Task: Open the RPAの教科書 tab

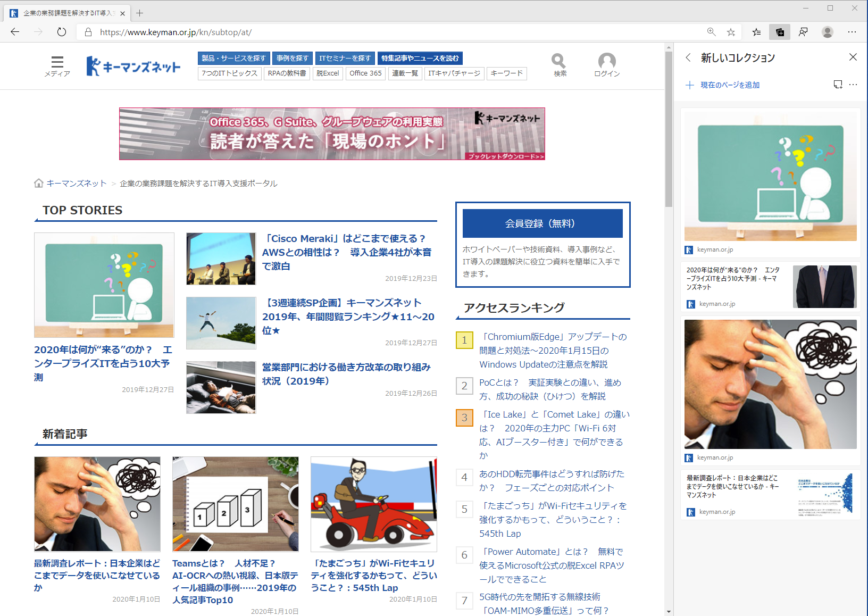Action: [x=287, y=73]
